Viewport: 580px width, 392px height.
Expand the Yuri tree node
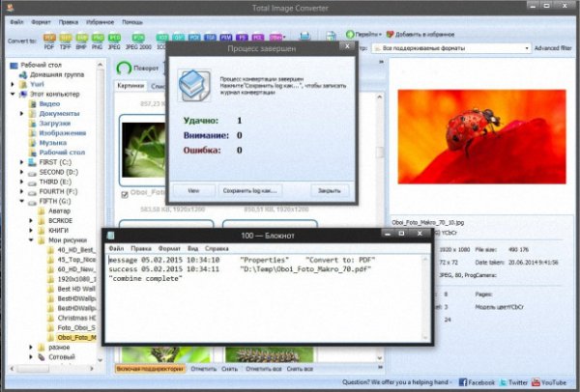[x=13, y=85]
